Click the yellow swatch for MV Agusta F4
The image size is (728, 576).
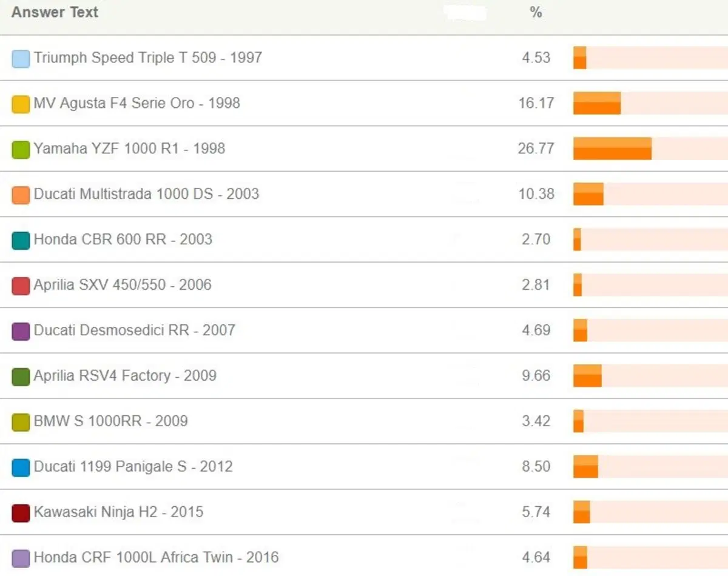tap(21, 104)
